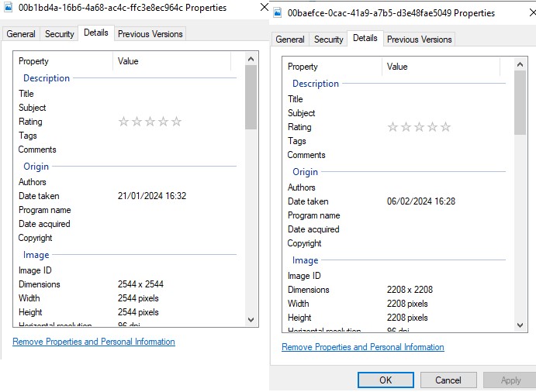Click Remove Properties link in left window

point(94,342)
